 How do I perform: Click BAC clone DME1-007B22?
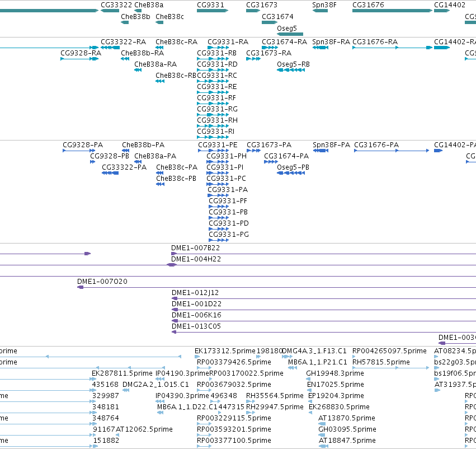pos(324,254)
